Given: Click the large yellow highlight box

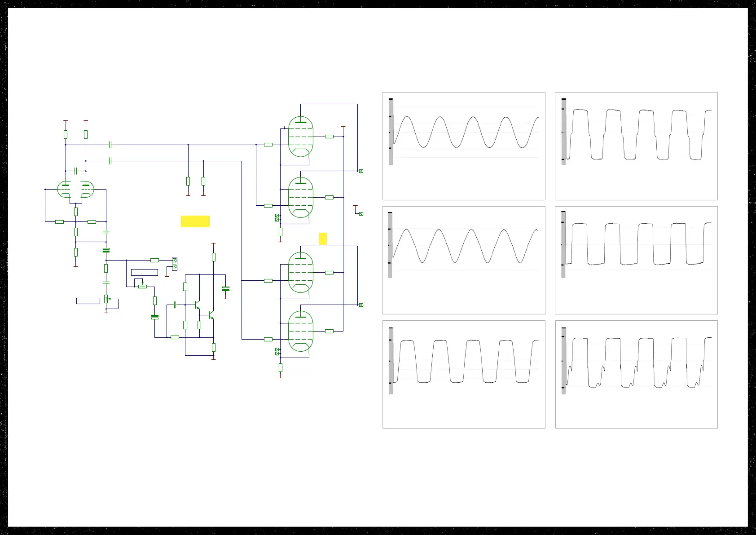Looking at the screenshot, I should [195, 221].
